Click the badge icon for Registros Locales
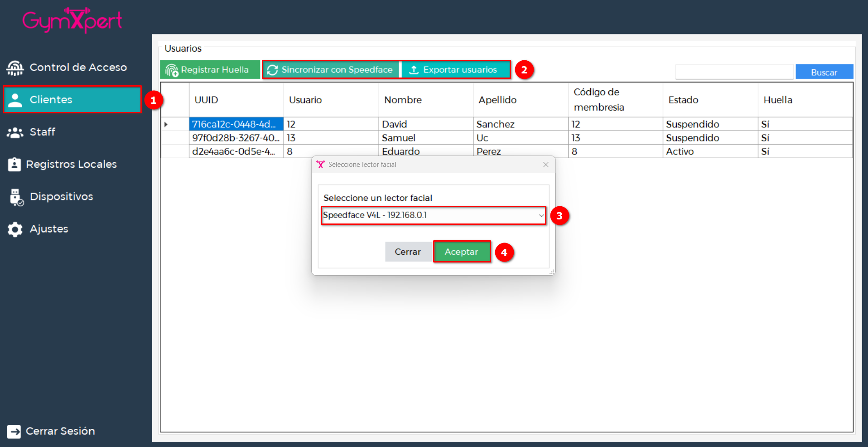This screenshot has width=868, height=447. tap(14, 165)
